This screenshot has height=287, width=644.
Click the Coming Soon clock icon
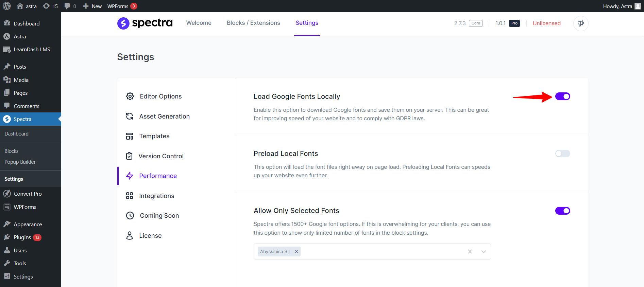[130, 216]
